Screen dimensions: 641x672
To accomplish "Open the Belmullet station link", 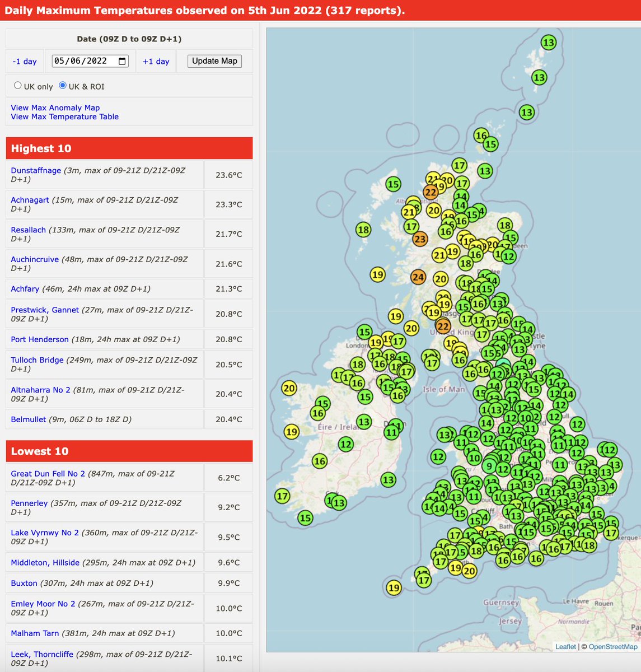I will [x=29, y=419].
